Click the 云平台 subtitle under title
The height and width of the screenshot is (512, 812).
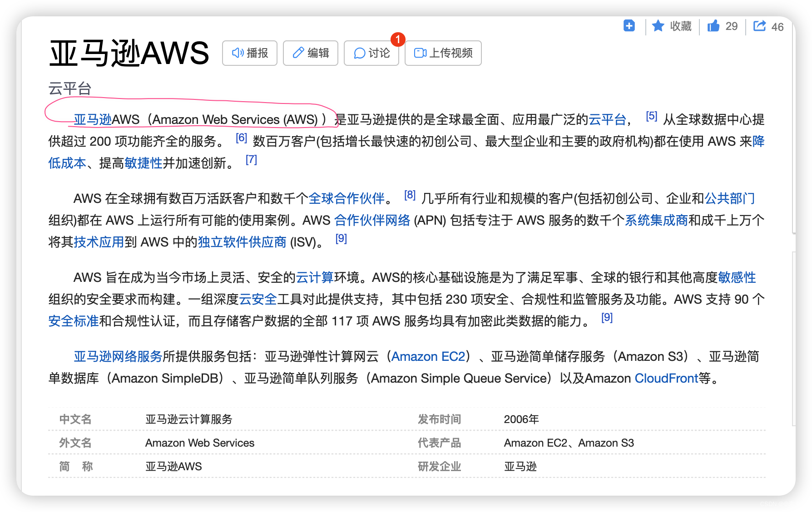(70, 89)
